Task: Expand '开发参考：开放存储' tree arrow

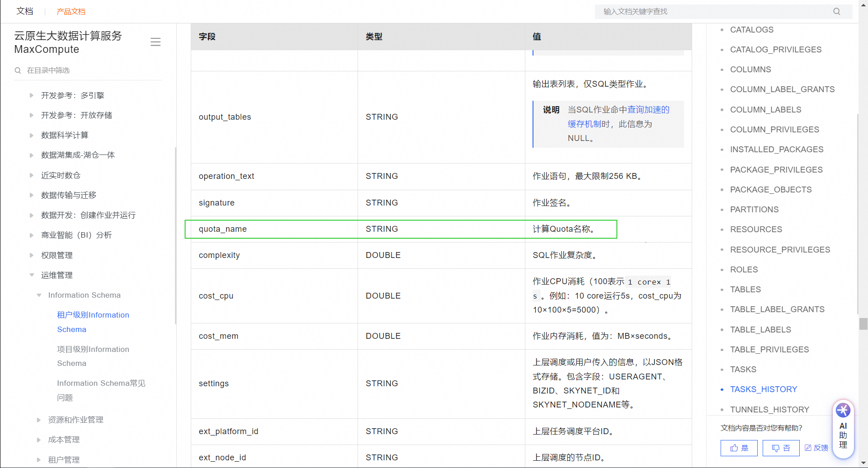Action: (x=32, y=115)
